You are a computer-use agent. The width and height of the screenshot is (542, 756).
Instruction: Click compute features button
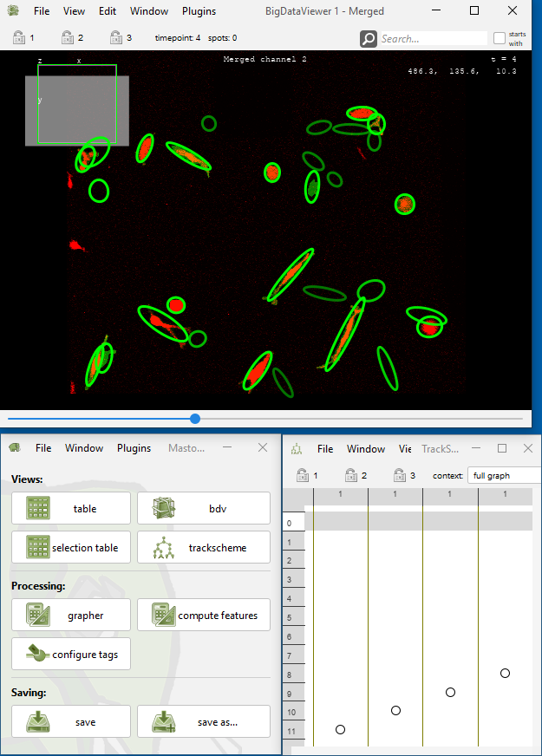204,615
